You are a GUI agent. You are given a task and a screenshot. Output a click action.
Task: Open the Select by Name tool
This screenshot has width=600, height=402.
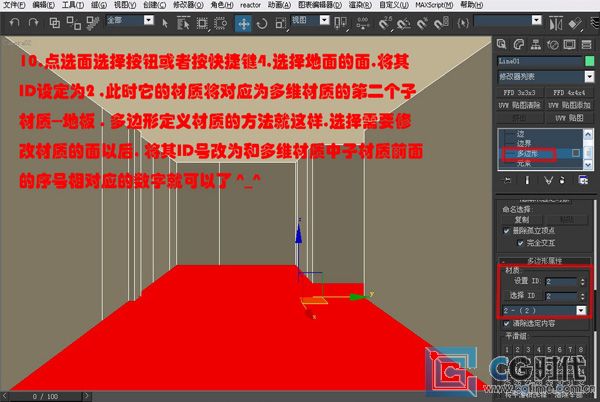[183, 23]
